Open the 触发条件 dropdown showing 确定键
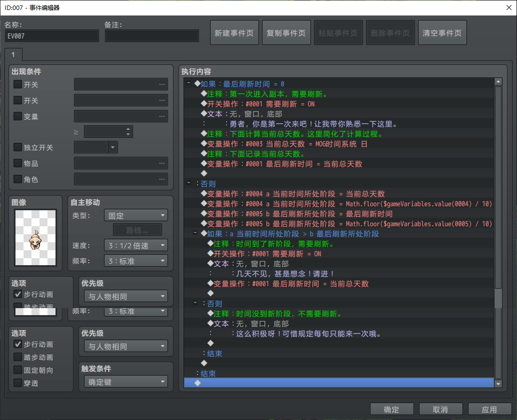 click(x=126, y=382)
